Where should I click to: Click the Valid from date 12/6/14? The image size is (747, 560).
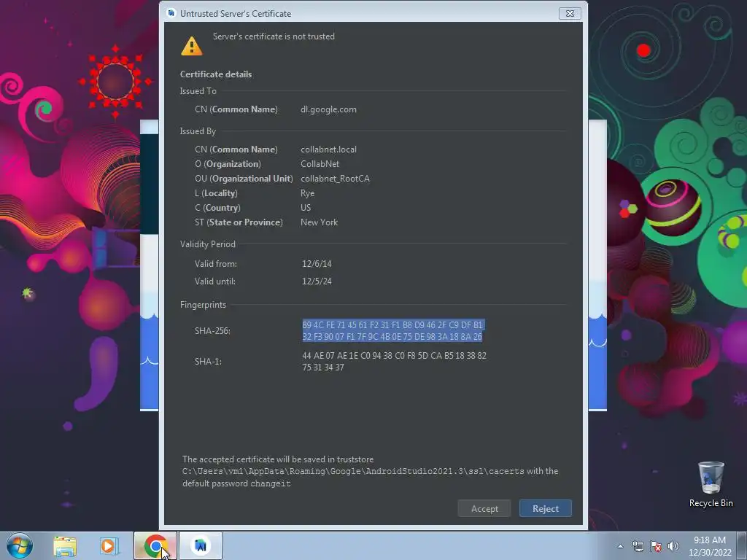[317, 264]
